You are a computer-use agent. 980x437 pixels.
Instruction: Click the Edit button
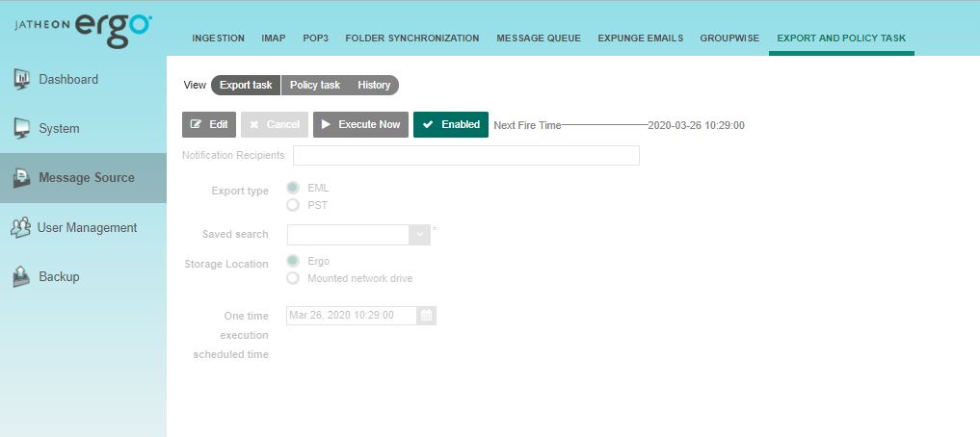(x=209, y=124)
